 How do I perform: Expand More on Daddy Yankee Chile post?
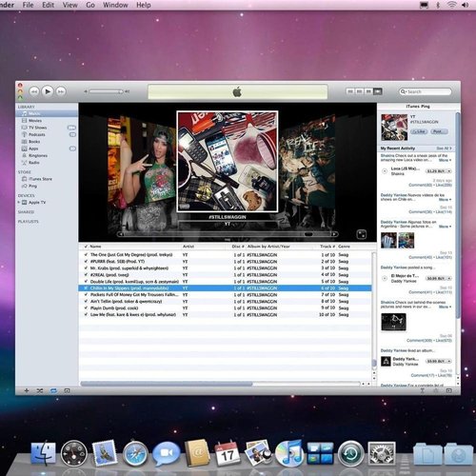pyautogui.click(x=445, y=200)
